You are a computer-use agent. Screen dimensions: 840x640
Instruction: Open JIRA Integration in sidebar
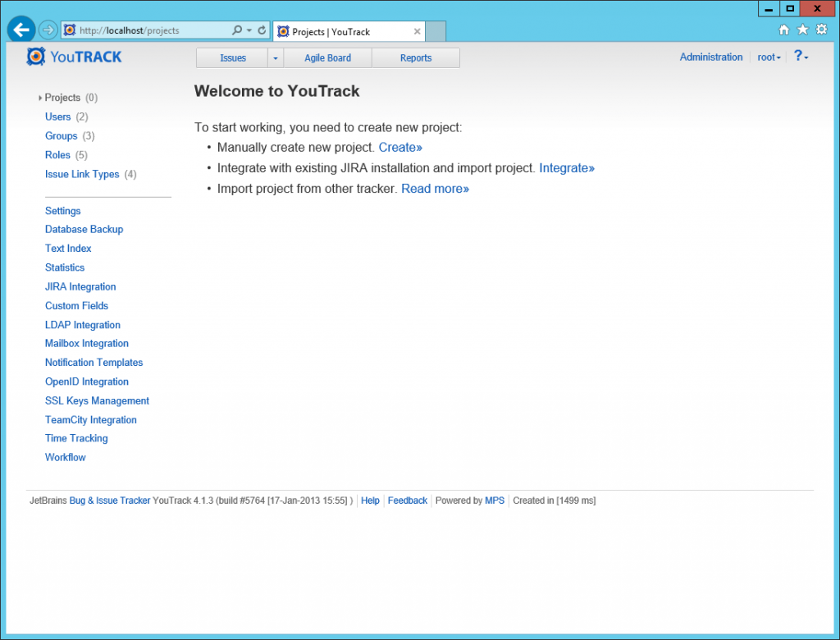tap(80, 286)
